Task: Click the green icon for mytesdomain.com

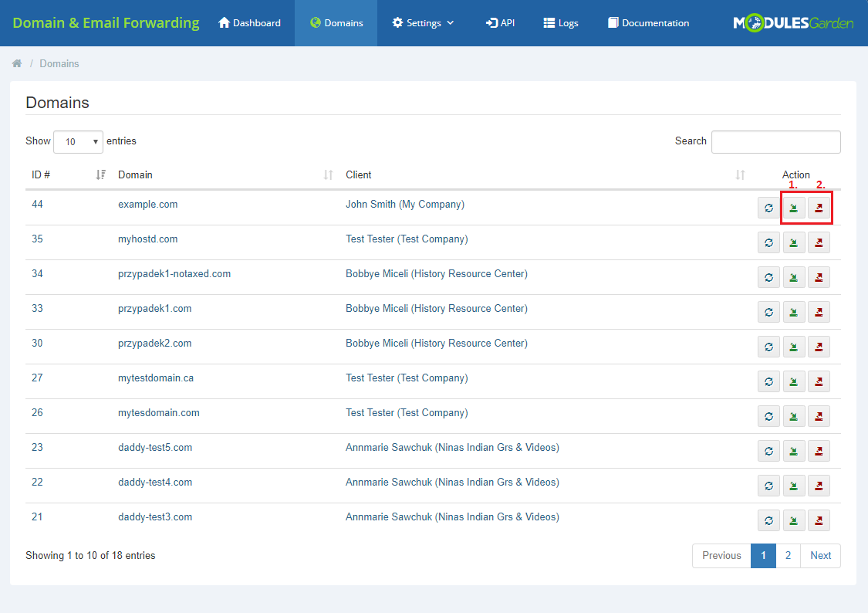Action: 794,416
